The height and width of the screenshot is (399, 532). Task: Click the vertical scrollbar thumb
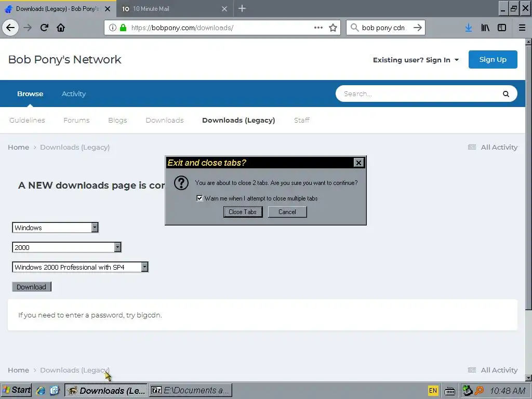coord(528,177)
